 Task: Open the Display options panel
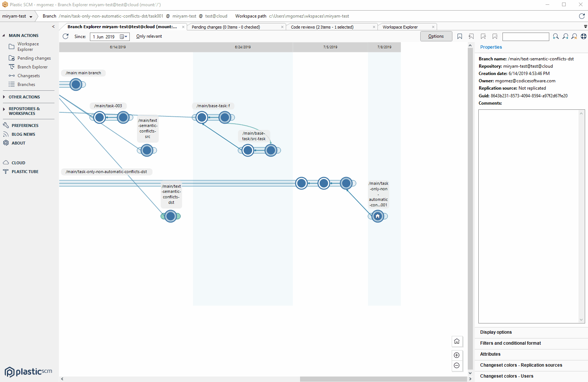pos(496,332)
